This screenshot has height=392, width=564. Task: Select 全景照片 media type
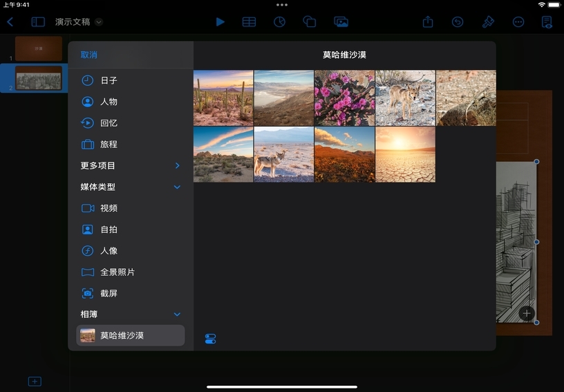click(x=117, y=272)
